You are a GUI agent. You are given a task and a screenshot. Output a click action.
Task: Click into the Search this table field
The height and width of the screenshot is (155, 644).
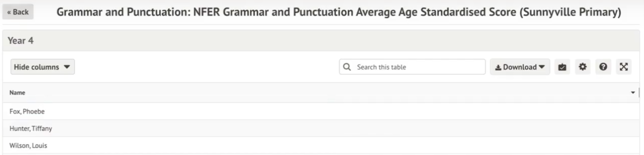[419, 67]
